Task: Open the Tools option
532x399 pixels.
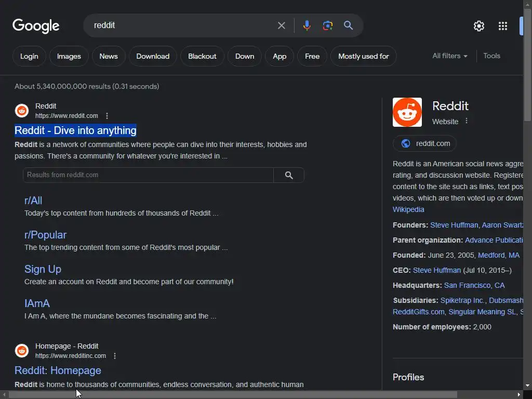Action: pos(491,56)
